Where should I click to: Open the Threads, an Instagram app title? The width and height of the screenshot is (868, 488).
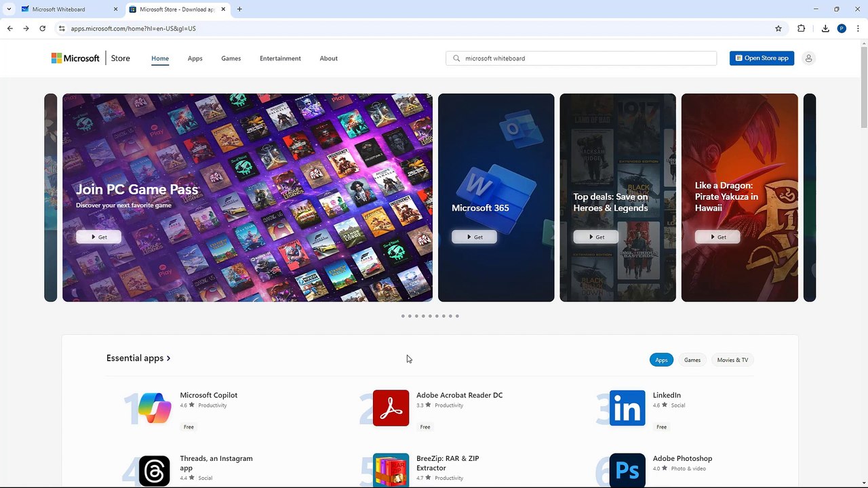[216, 463]
